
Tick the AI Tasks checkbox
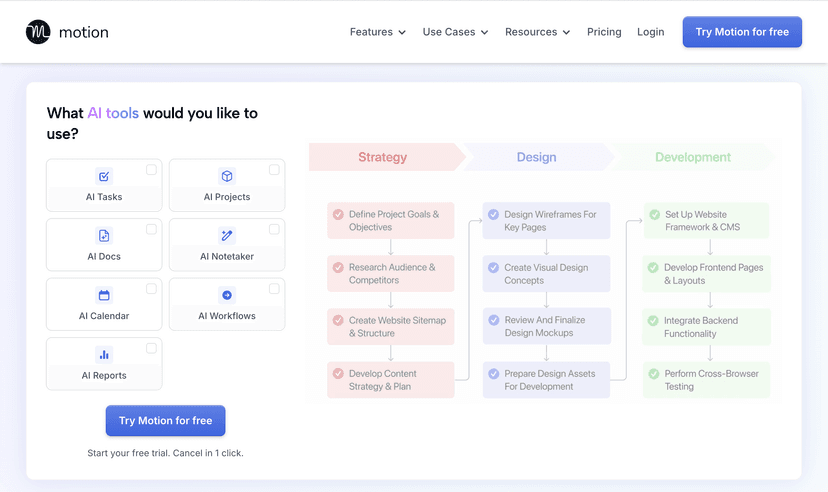[x=151, y=169]
